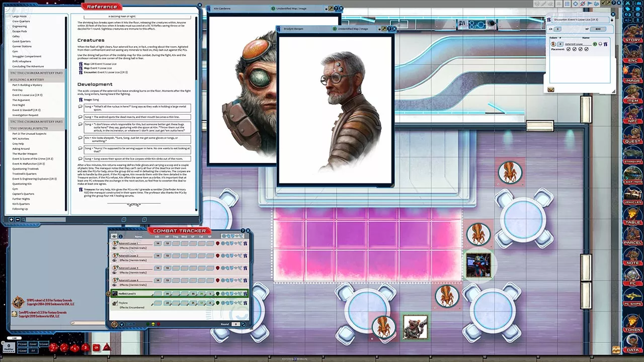The image size is (644, 362).
Task: Click the Asteroid Louse 3 name in Combat Tracker
Action: [x=128, y=268]
